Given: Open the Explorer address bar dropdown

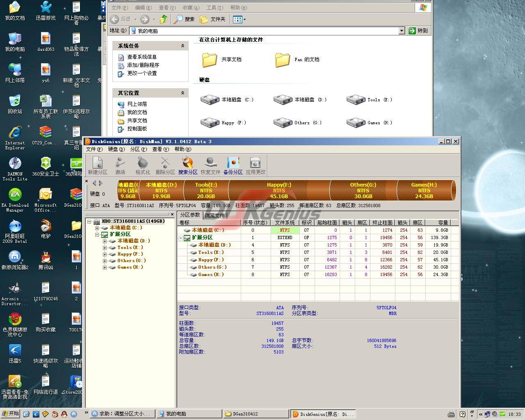Looking at the screenshot, I should (402, 31).
